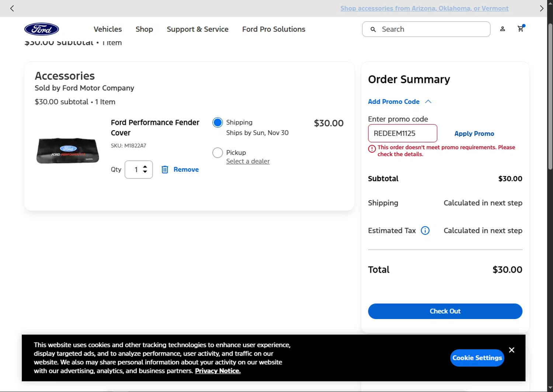
Task: Focus the Search text box
Action: point(426,29)
